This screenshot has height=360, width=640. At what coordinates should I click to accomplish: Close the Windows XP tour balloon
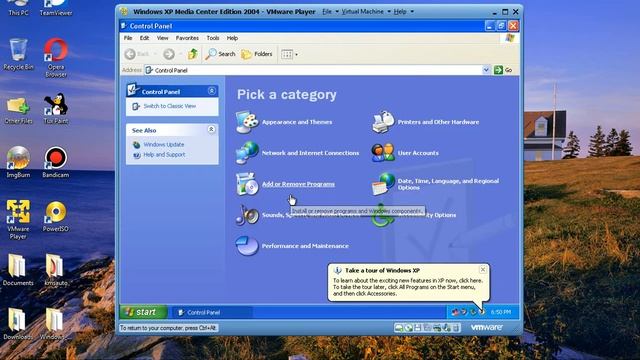[x=482, y=269]
